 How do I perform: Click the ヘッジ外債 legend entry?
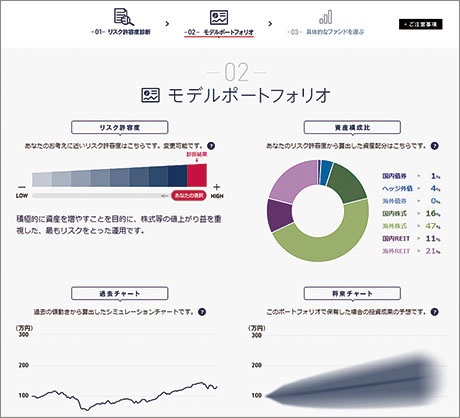[x=411, y=188]
